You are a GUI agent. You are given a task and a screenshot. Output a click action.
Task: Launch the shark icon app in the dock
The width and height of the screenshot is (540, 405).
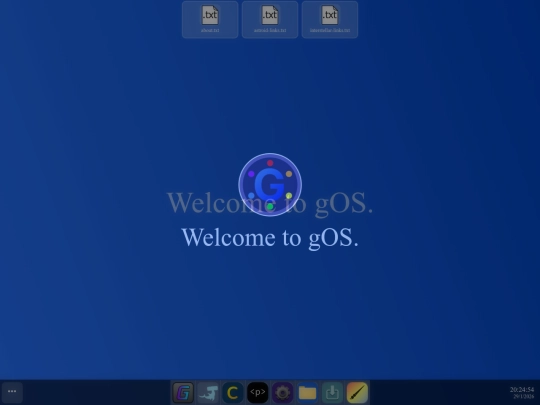(208, 392)
